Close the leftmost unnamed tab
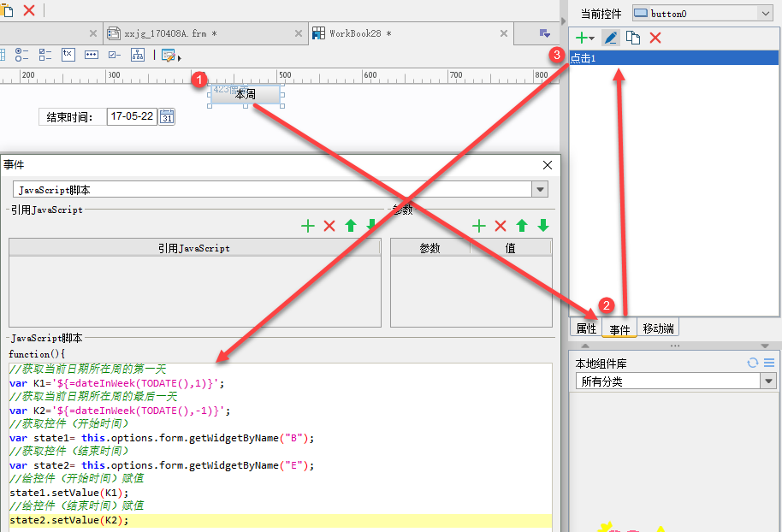The width and height of the screenshot is (782, 532). [x=92, y=33]
